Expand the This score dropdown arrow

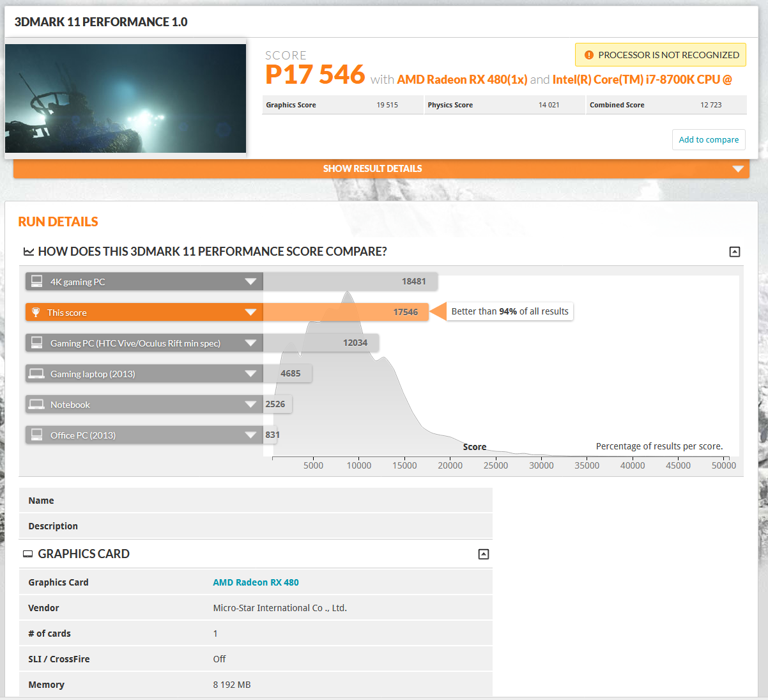tap(250, 312)
